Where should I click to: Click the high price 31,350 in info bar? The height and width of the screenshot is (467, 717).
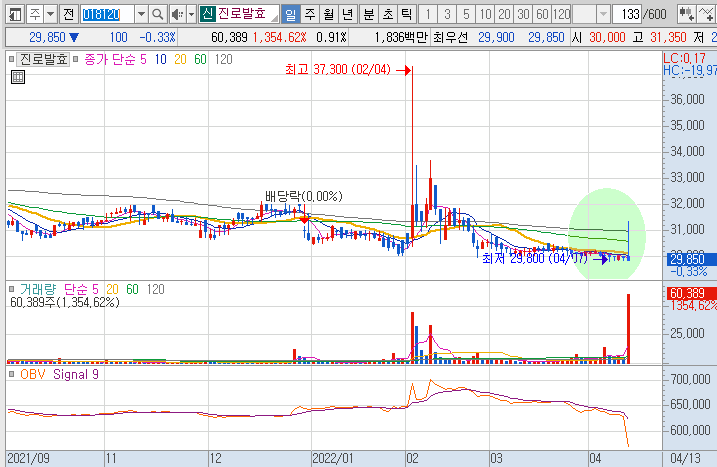668,37
